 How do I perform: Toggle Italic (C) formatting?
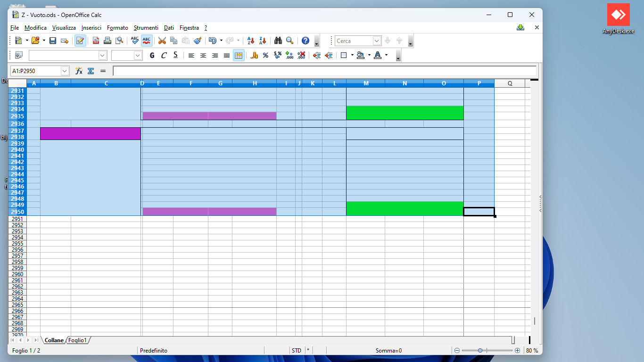coord(164,55)
